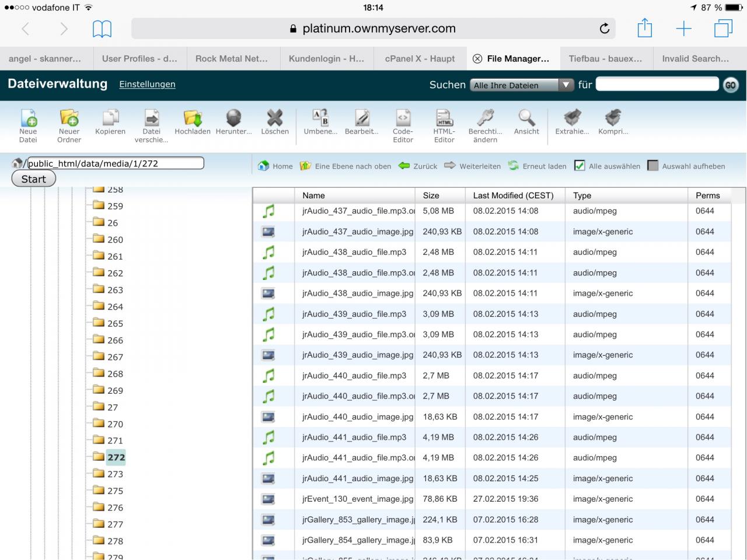Viewport: 747px width, 560px height.
Task: Open the Hochladen upload icon
Action: (193, 118)
